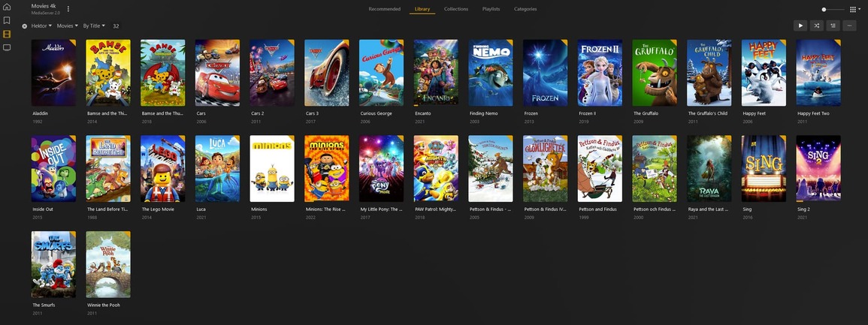Open the Sing 2 poster

coord(818,169)
